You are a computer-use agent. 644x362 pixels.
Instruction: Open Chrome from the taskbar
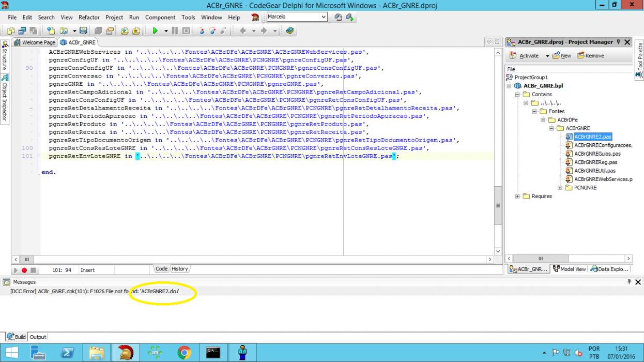pos(184,353)
